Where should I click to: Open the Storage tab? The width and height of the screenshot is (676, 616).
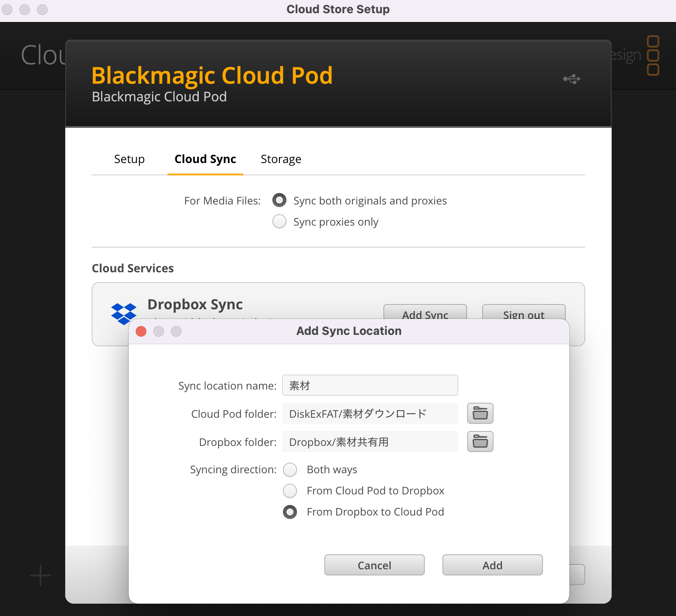(x=281, y=159)
